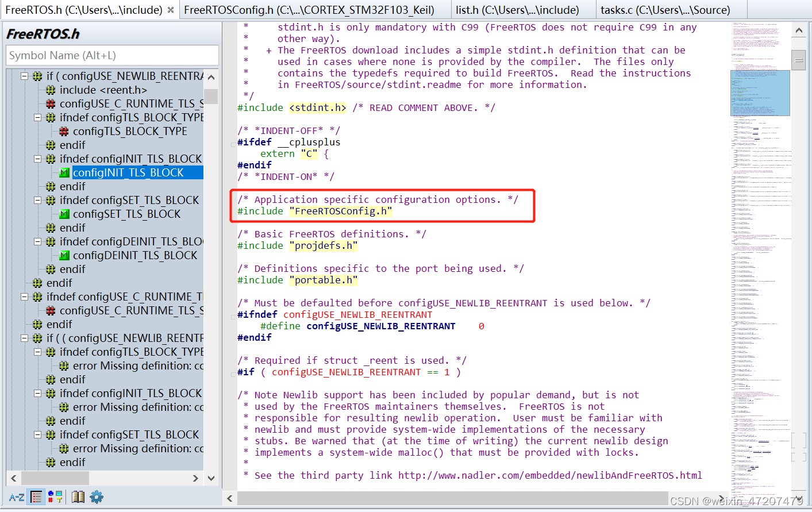812x512 pixels.
Task: Collapse first ifndef configSET_TLS_BLOCK node
Action: (x=37, y=200)
